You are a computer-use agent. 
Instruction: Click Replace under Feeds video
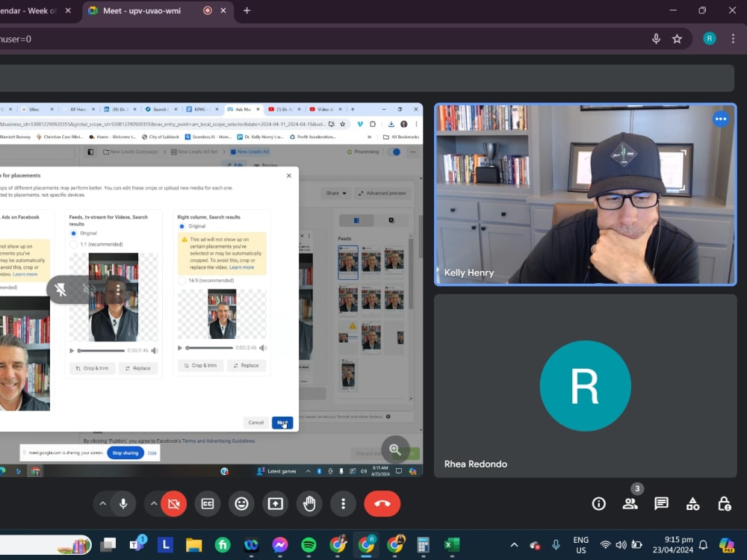click(x=137, y=368)
